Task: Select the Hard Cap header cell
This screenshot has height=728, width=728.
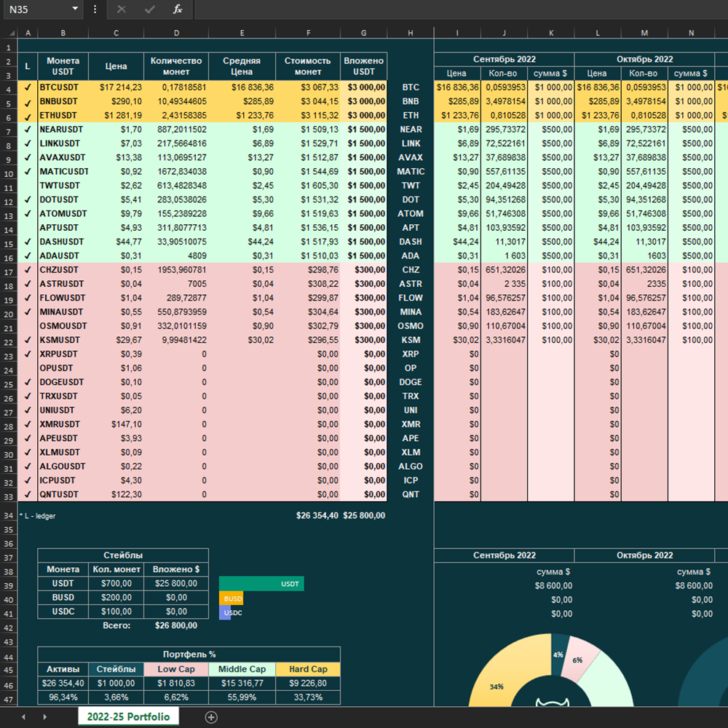Action: tap(308, 669)
